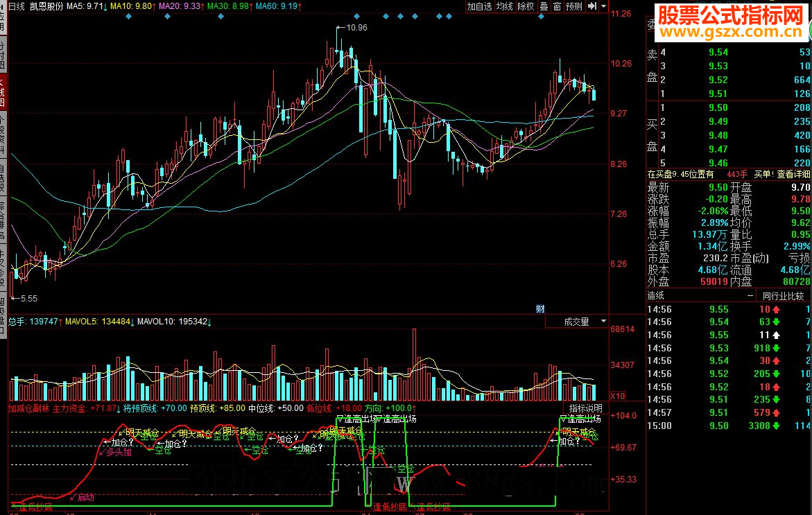Open 同行业比较 industry comparison
The height and width of the screenshot is (515, 812).
tap(784, 296)
